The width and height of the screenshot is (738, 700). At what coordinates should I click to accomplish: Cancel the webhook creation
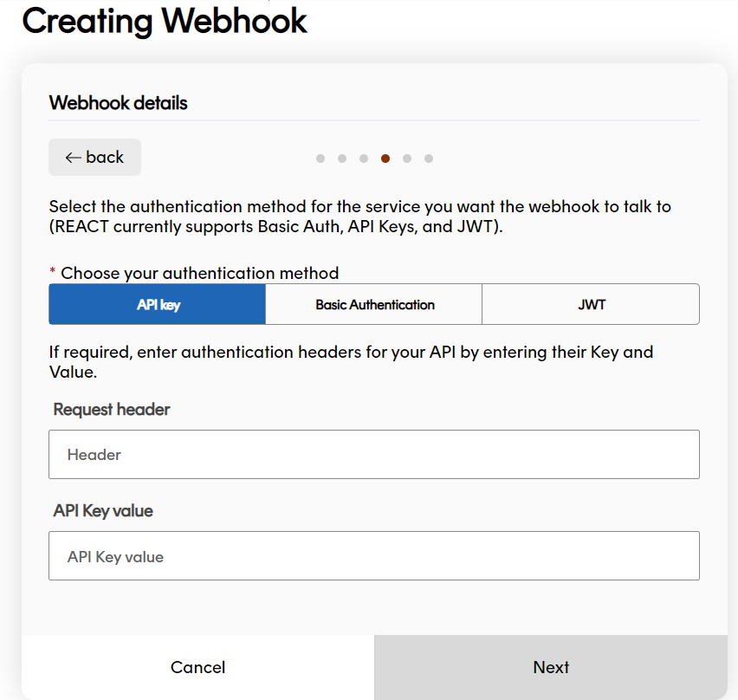197,667
